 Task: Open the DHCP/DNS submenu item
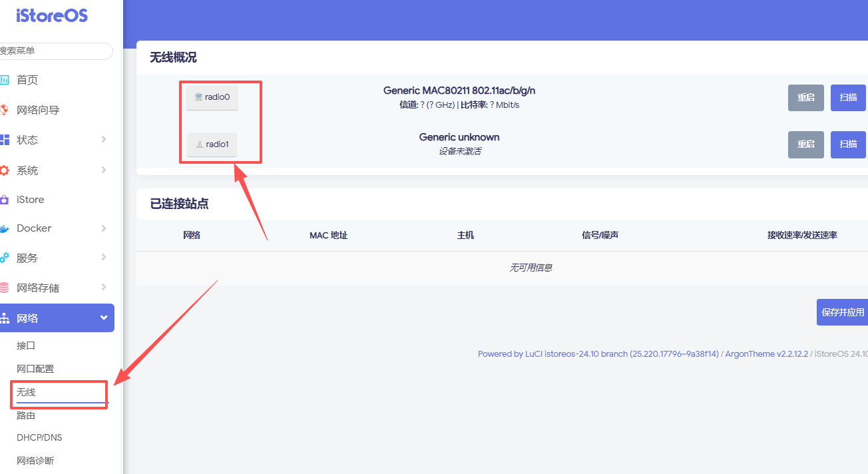(39, 437)
